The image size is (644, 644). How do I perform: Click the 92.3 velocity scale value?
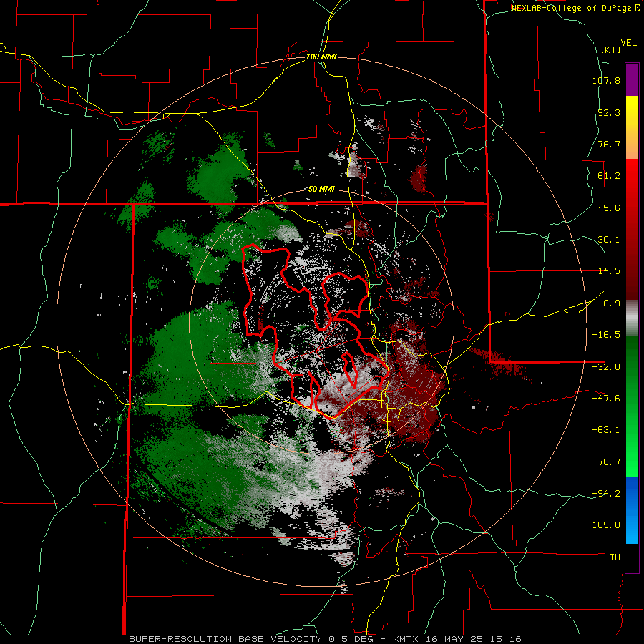tap(609, 112)
